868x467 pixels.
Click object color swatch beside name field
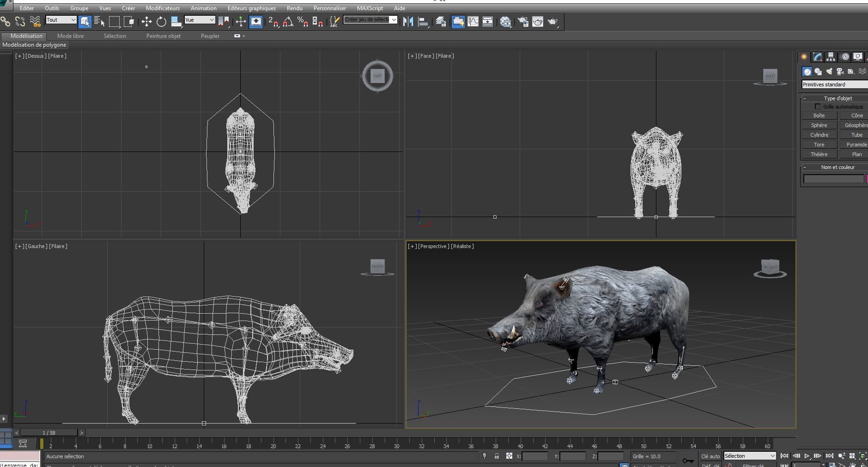pyautogui.click(x=867, y=179)
